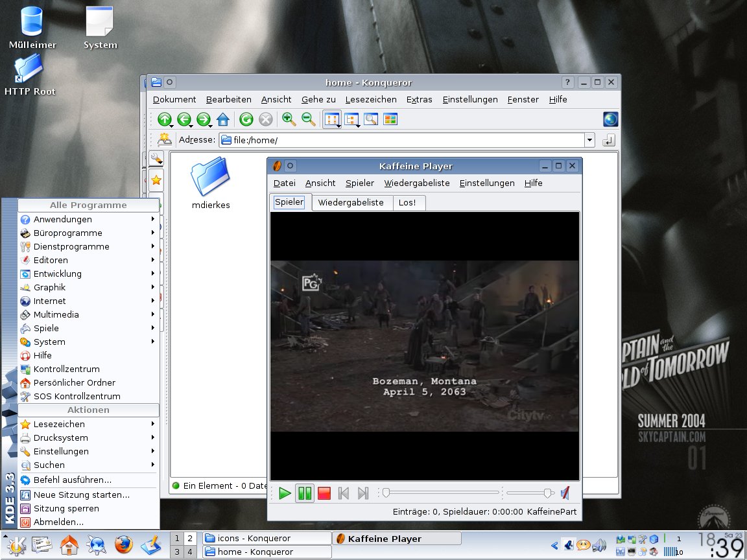Expand the Internet submenu
747x560 pixels.
(x=88, y=301)
